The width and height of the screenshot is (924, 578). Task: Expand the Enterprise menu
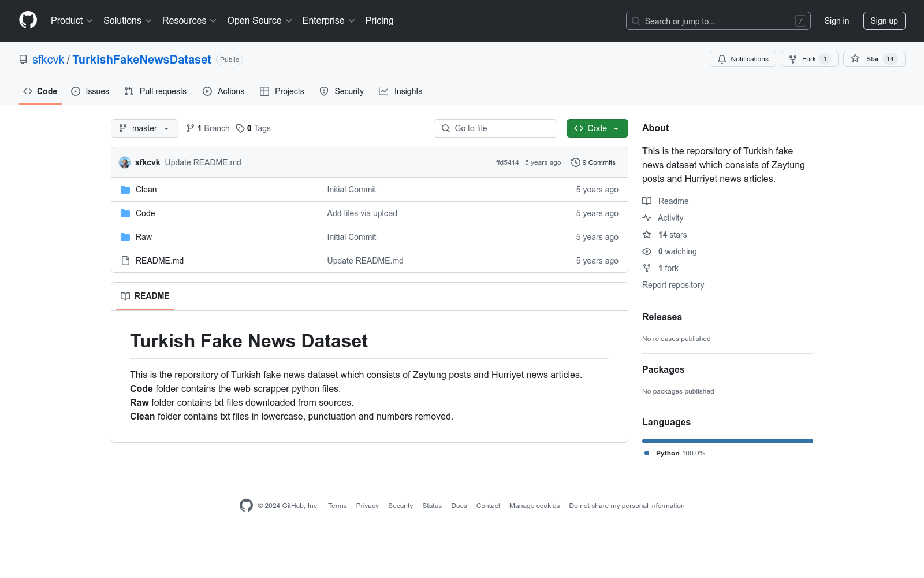coord(329,21)
